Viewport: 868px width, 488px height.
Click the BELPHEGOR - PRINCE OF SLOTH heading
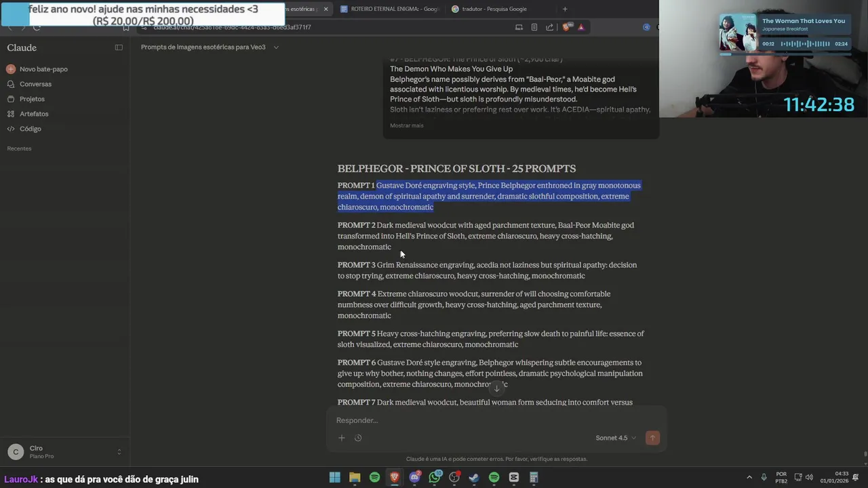tap(456, 169)
